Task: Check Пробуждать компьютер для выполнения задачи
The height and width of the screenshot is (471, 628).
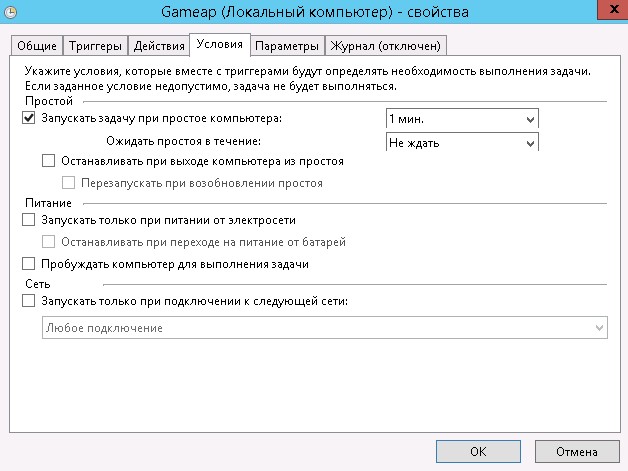Action: coord(28,264)
